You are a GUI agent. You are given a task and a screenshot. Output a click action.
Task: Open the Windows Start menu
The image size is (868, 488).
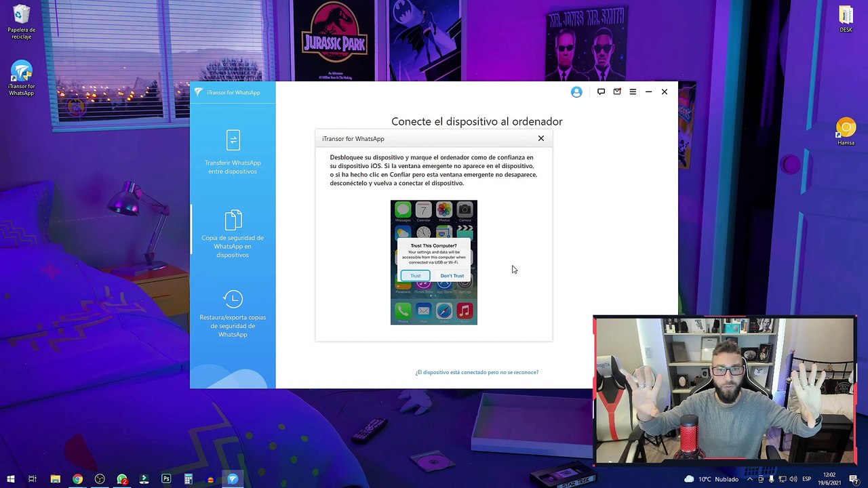point(10,479)
